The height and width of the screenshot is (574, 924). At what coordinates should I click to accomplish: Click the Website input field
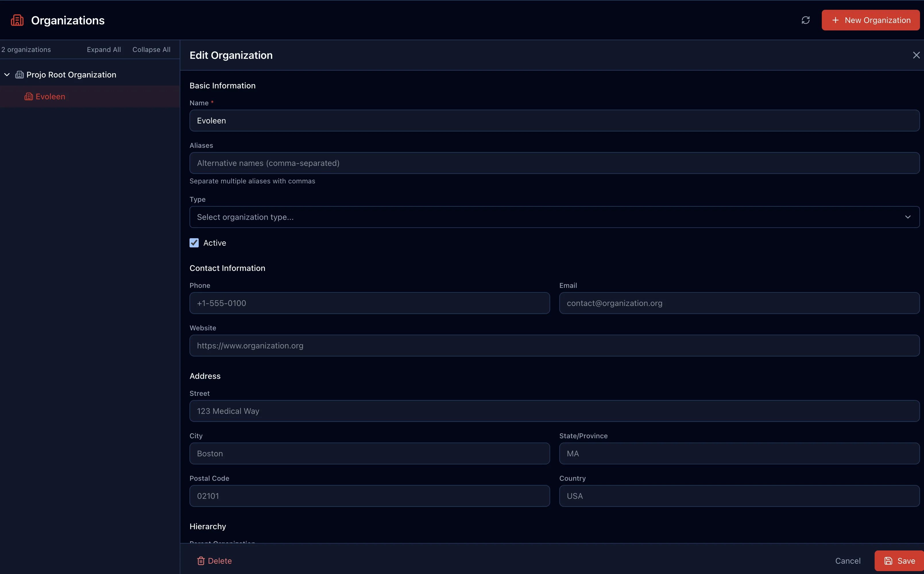tap(554, 346)
